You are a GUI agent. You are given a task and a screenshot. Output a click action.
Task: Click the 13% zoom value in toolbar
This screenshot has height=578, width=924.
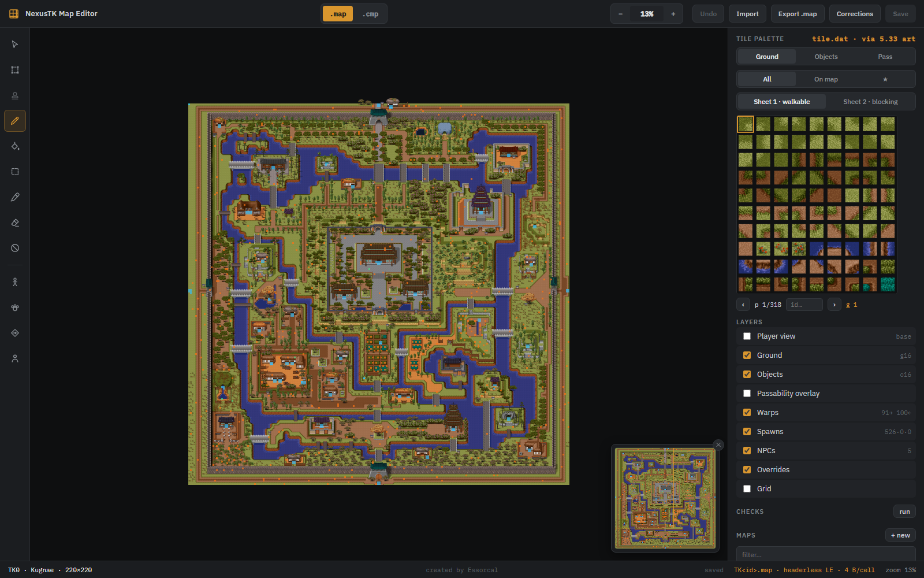click(647, 14)
